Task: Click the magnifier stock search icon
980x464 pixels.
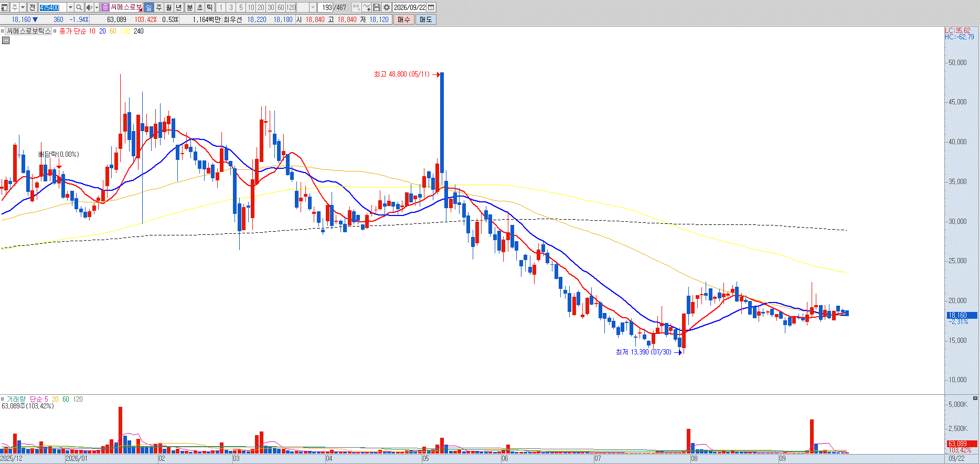Action: pyautogui.click(x=79, y=7)
